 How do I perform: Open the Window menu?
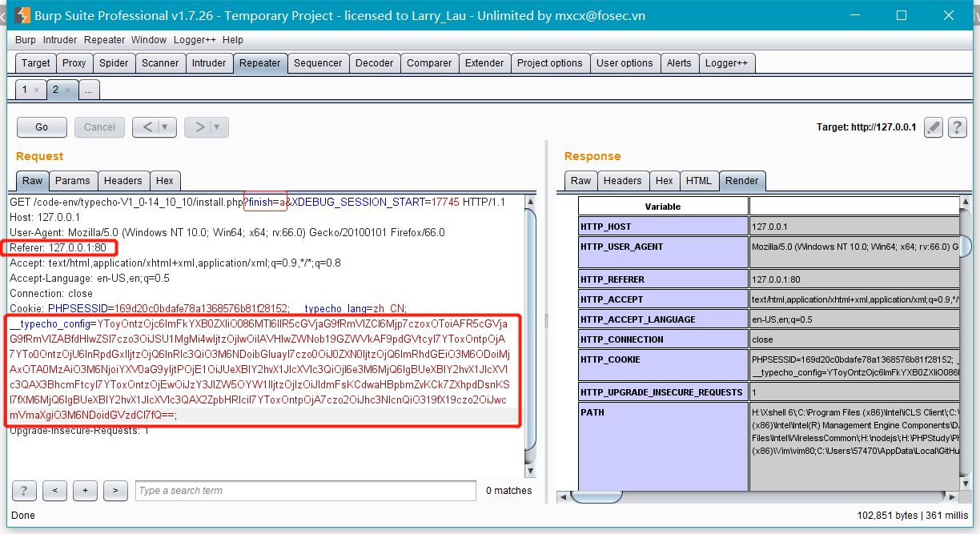(149, 39)
